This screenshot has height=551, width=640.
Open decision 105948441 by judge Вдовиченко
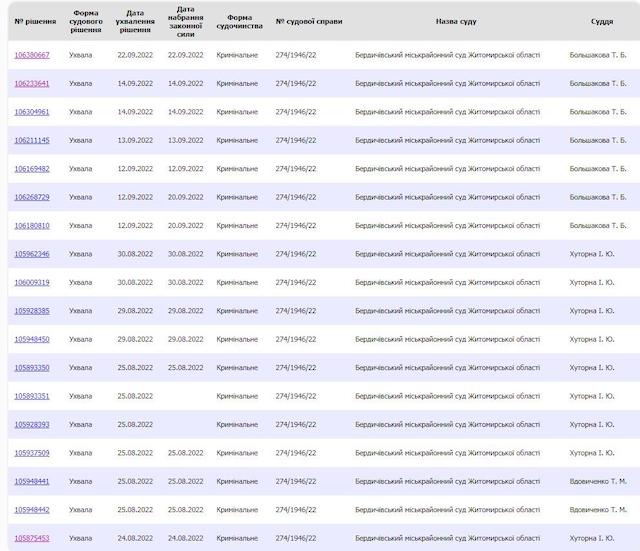pyautogui.click(x=31, y=482)
